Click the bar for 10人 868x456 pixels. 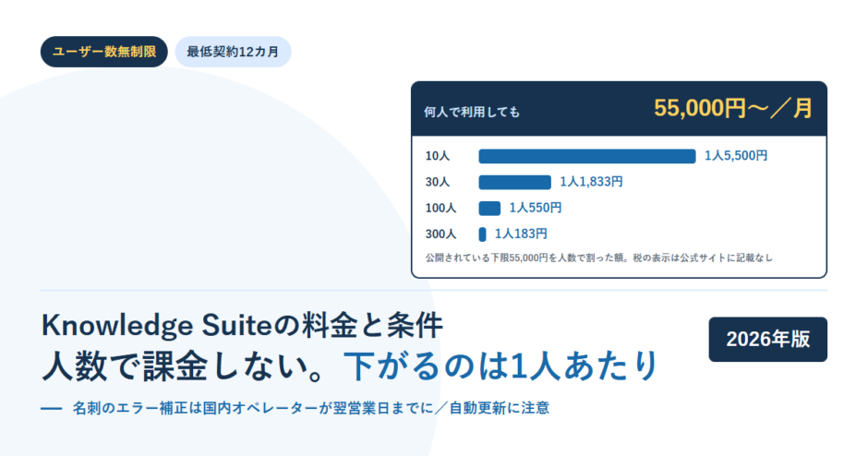(x=587, y=157)
